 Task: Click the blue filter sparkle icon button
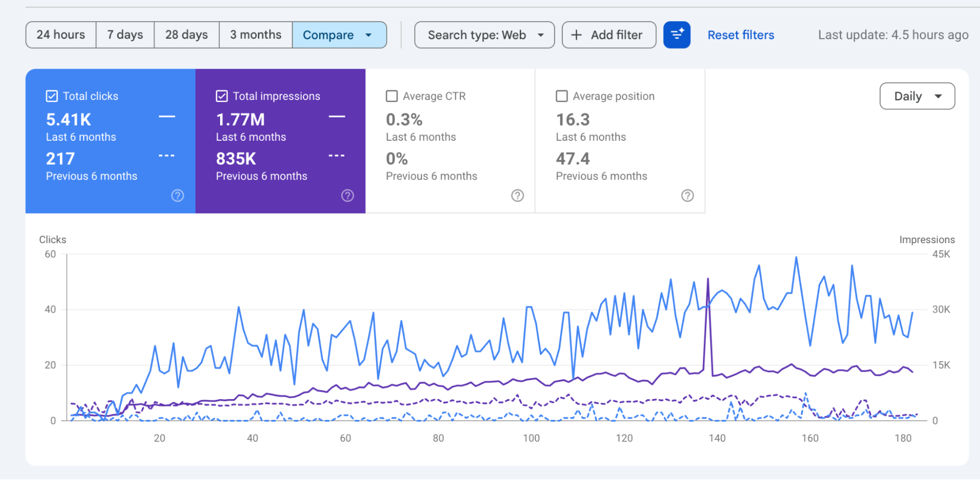tap(677, 35)
